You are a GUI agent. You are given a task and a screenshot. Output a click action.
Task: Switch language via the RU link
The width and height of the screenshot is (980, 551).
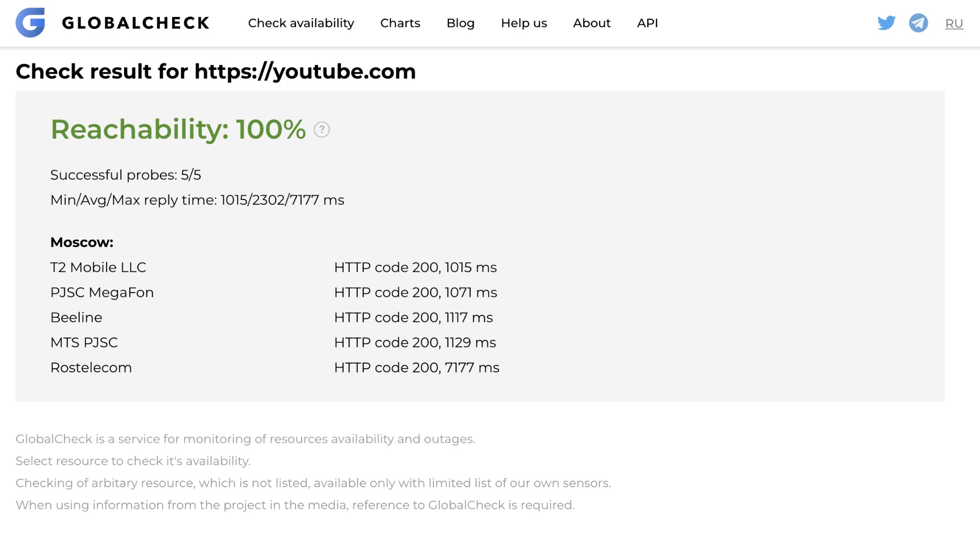tap(954, 23)
